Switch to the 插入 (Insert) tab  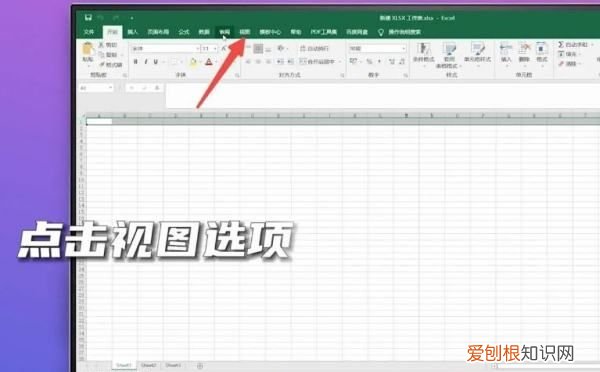coord(132,32)
